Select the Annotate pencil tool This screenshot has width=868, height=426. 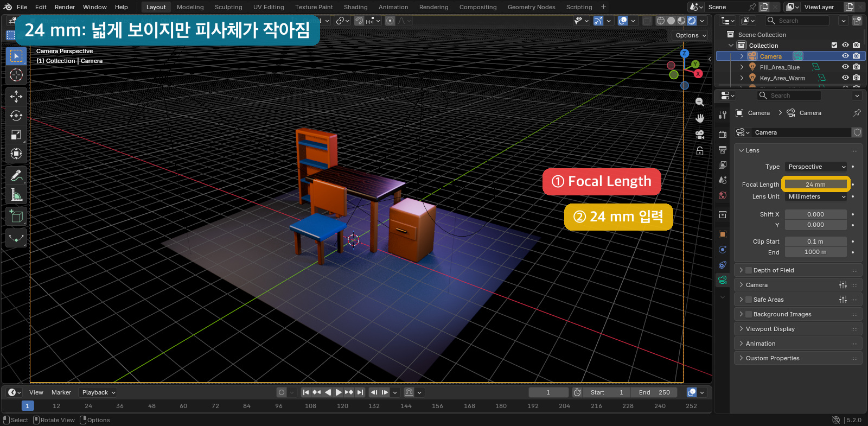pos(16,175)
